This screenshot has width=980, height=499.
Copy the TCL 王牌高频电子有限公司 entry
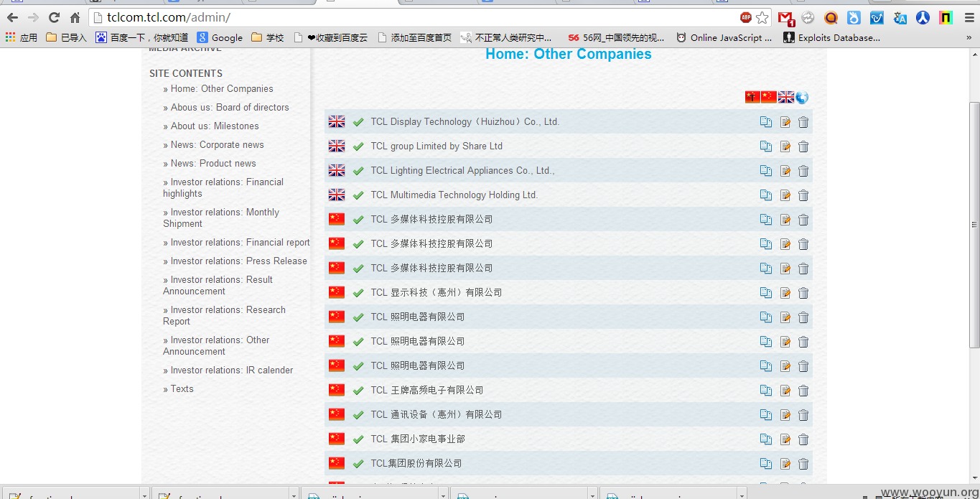coord(766,391)
